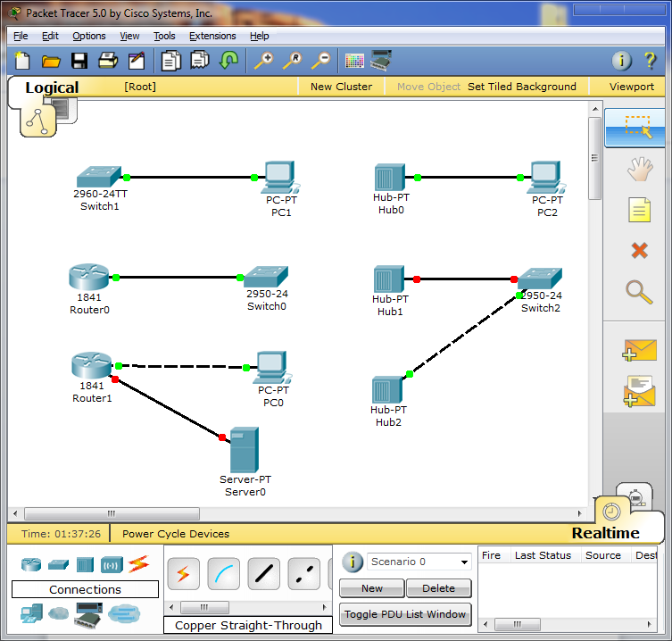This screenshot has height=641, width=672.
Task: Select the Custom Made Devices category
Action: point(88,615)
